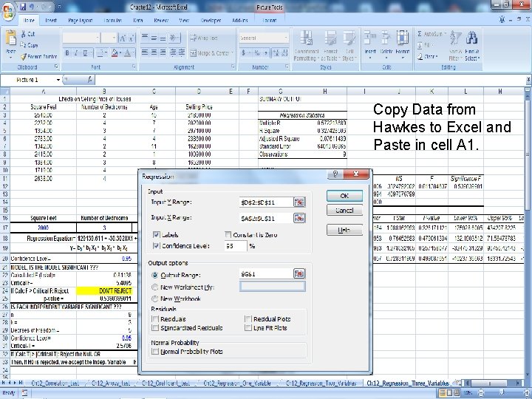Enable the Residual Plots checkbox
532x399 pixels.
pos(248,319)
